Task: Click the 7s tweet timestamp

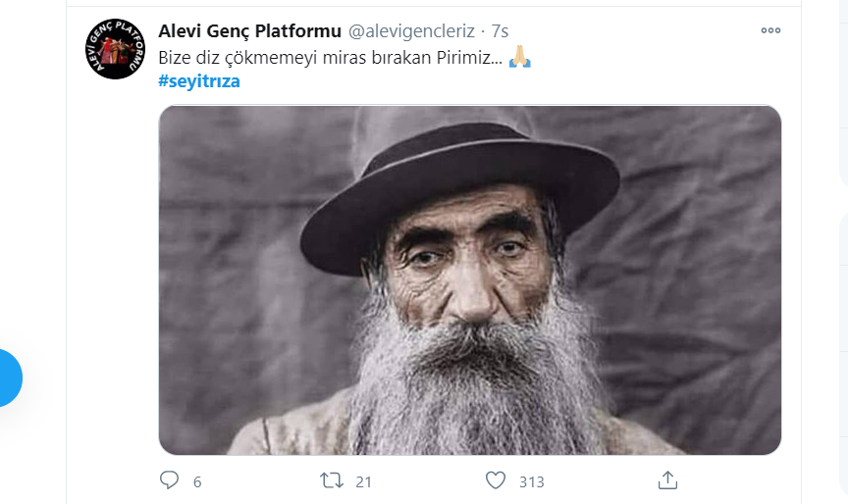Action: 500,31
